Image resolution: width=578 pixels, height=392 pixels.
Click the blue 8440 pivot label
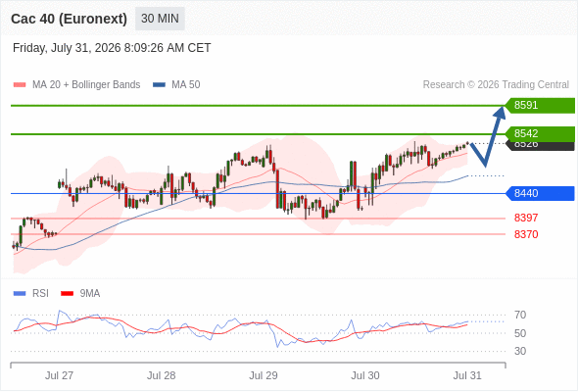(x=540, y=193)
